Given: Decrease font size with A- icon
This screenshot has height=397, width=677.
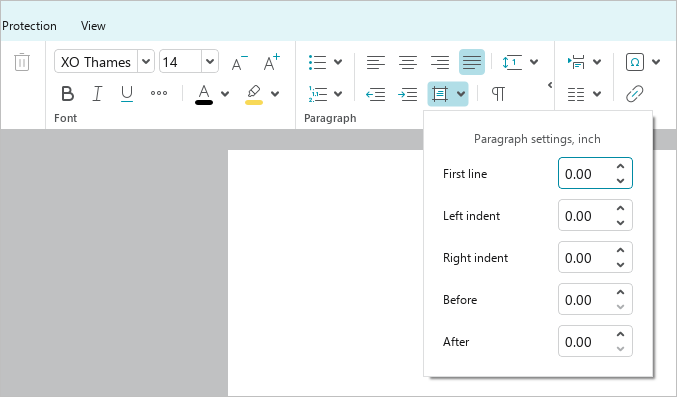Looking at the screenshot, I should 240,63.
